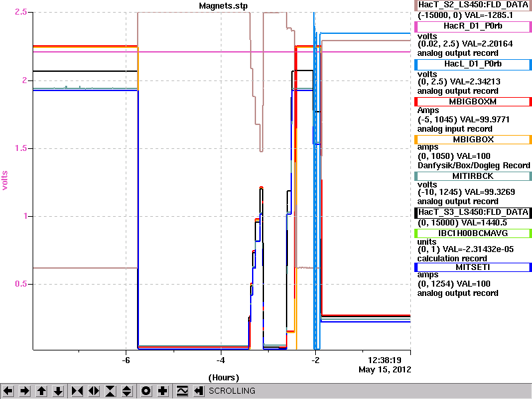Image resolution: width=532 pixels, height=399 pixels.
Task: Click the text (-5, 1045) VAL=99.9771
Action: tap(464, 120)
